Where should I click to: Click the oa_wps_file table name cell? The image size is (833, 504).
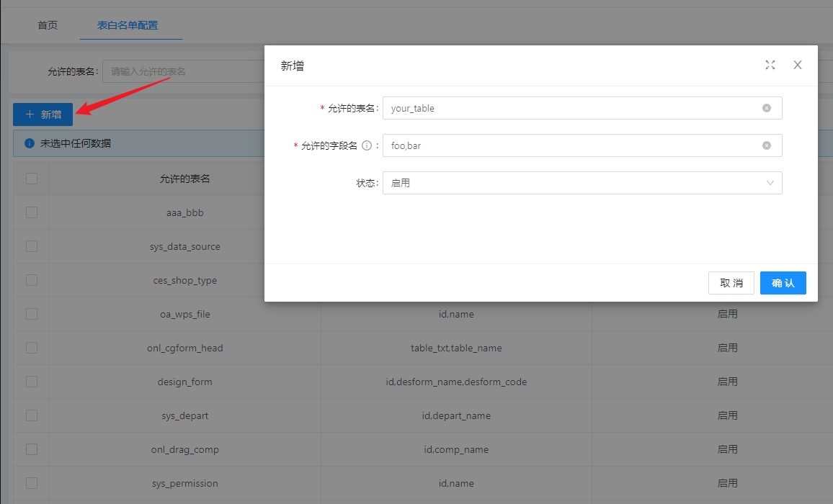pyautogui.click(x=185, y=314)
